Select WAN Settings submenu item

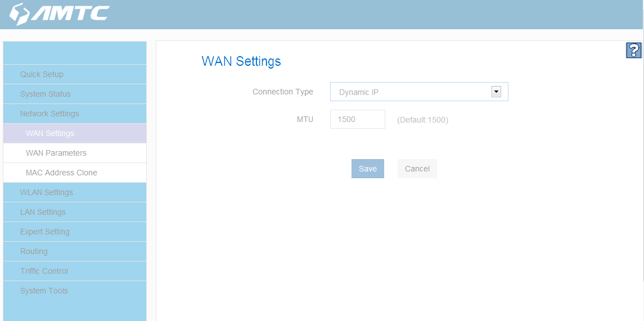point(75,133)
